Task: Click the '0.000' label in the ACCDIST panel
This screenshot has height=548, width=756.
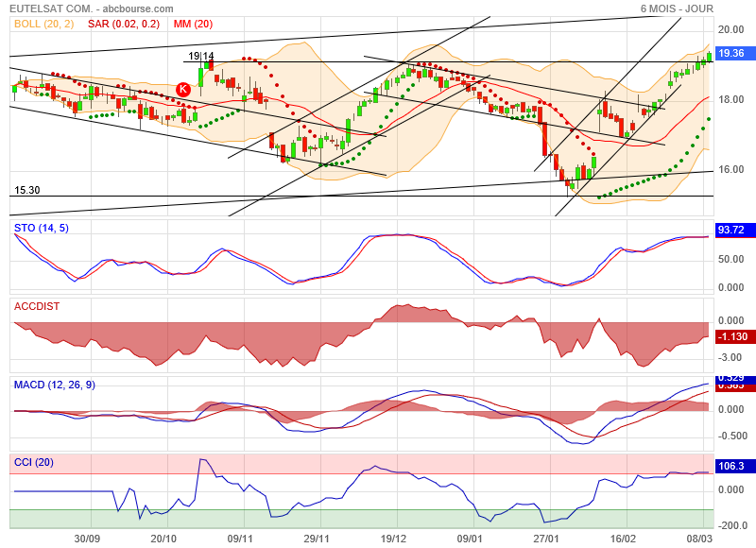Action: 730,320
